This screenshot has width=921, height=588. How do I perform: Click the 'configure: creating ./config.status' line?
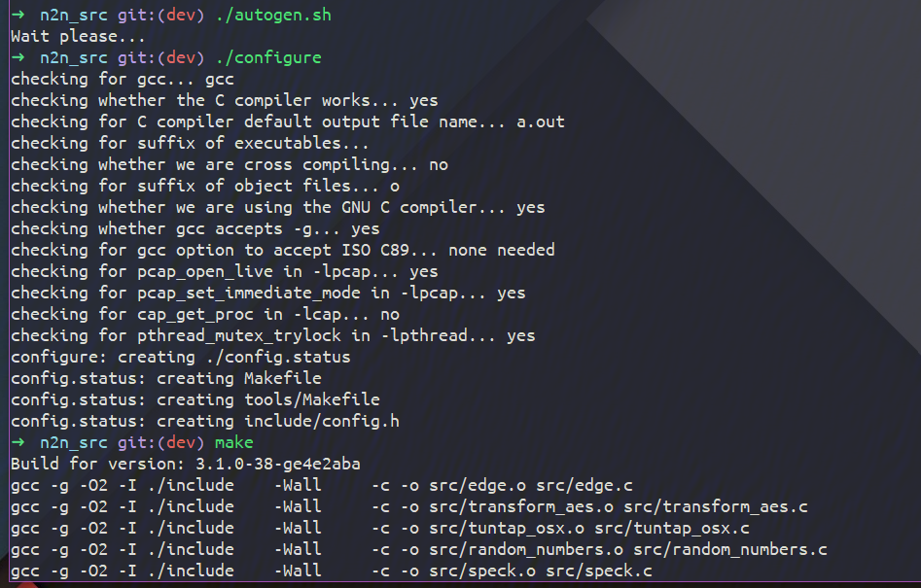[x=181, y=357]
